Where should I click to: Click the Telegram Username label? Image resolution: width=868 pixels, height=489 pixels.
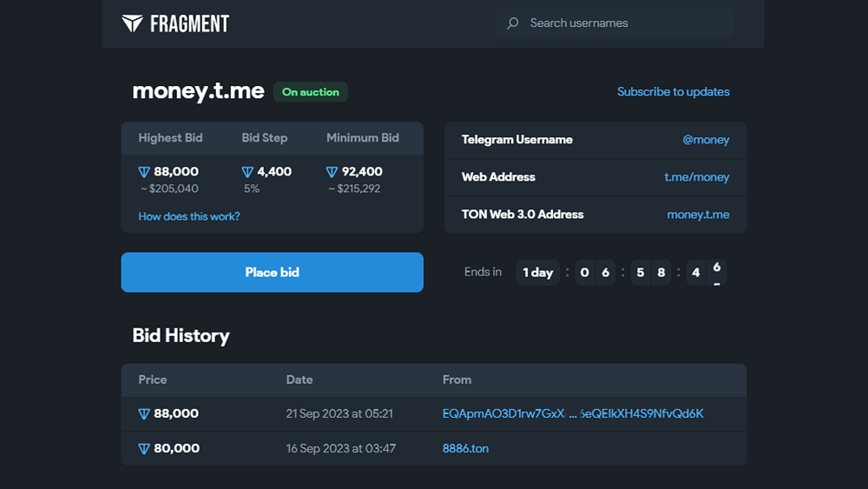coord(517,140)
